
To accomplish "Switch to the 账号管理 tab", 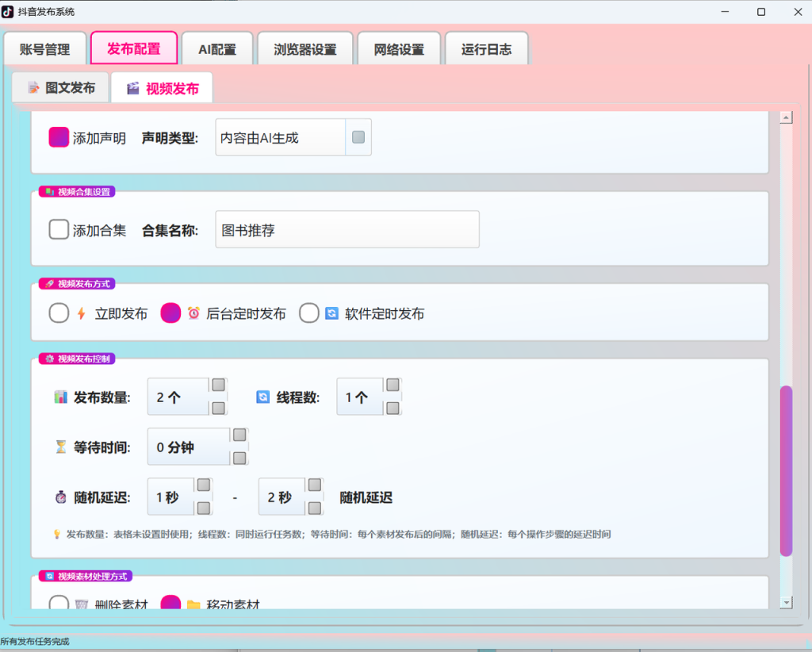I will pos(44,49).
